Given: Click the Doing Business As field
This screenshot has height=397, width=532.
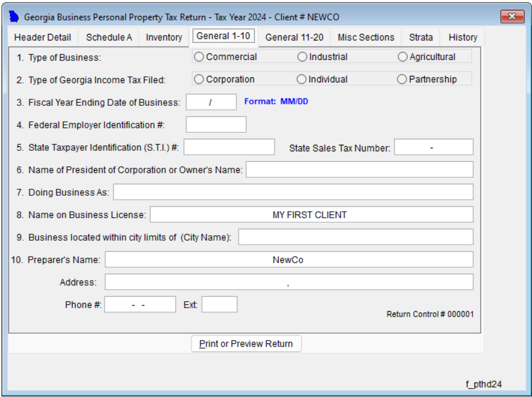Looking at the screenshot, I should 293,192.
